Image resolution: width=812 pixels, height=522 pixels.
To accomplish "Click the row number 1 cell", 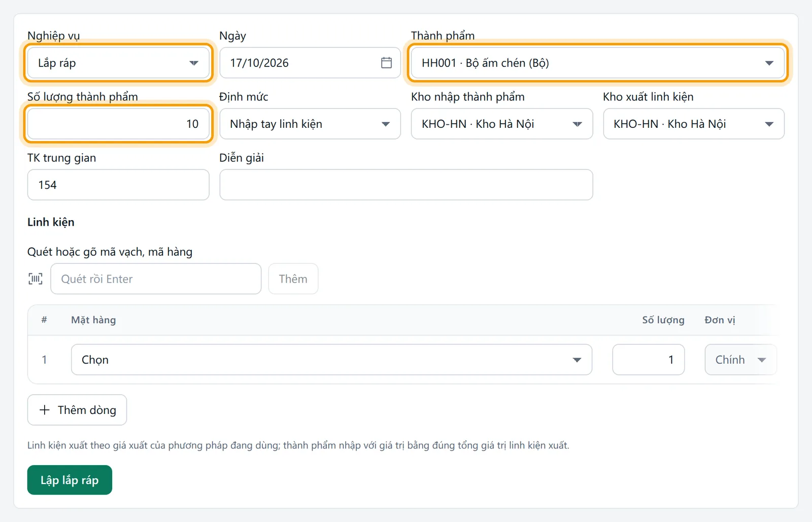I will (x=44, y=360).
